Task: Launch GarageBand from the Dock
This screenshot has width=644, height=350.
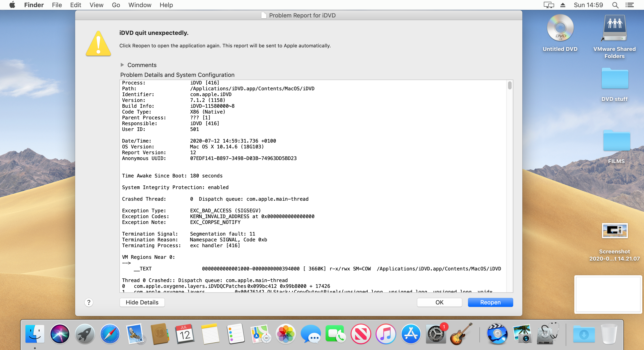Action: tap(460, 334)
